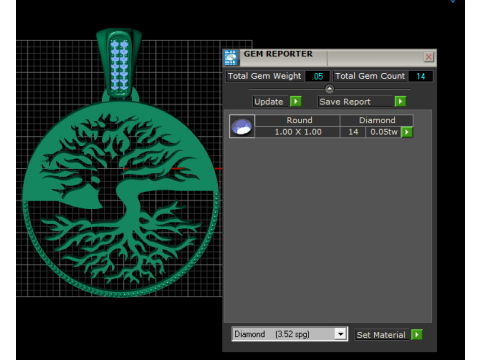
Task: Click the Set Material label
Action: point(381,335)
